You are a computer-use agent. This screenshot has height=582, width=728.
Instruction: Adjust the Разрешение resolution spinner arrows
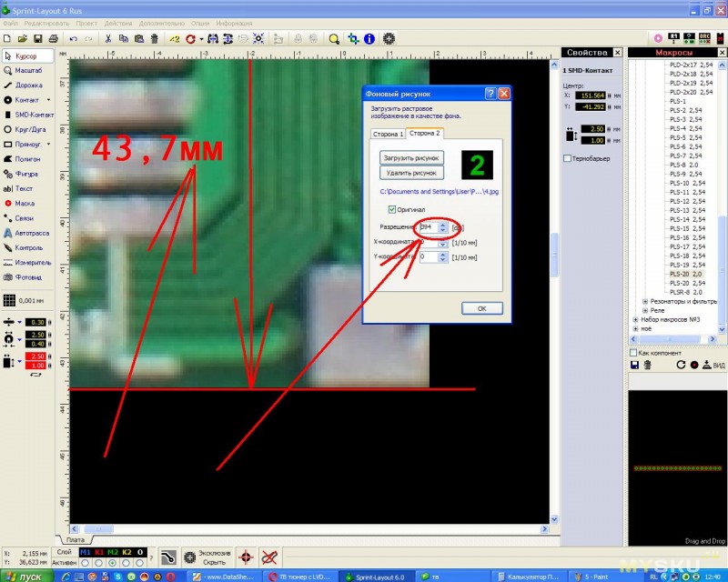click(x=442, y=227)
